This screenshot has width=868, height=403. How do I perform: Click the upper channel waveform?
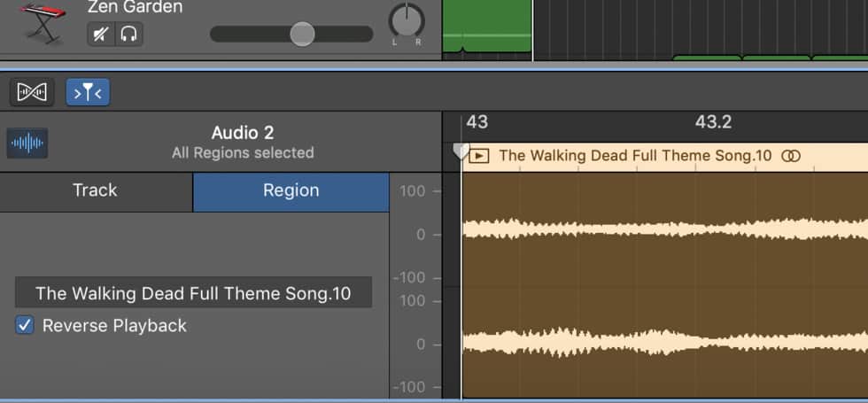pyautogui.click(x=665, y=229)
